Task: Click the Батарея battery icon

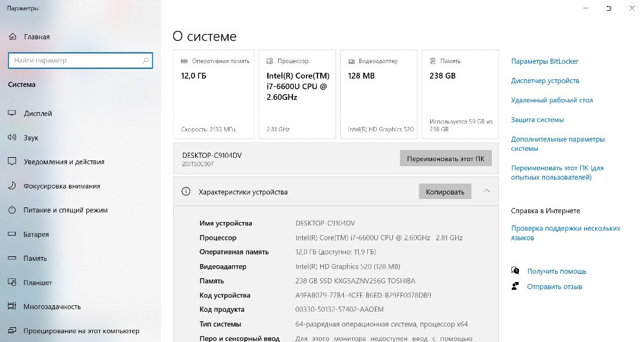Action: [x=12, y=234]
